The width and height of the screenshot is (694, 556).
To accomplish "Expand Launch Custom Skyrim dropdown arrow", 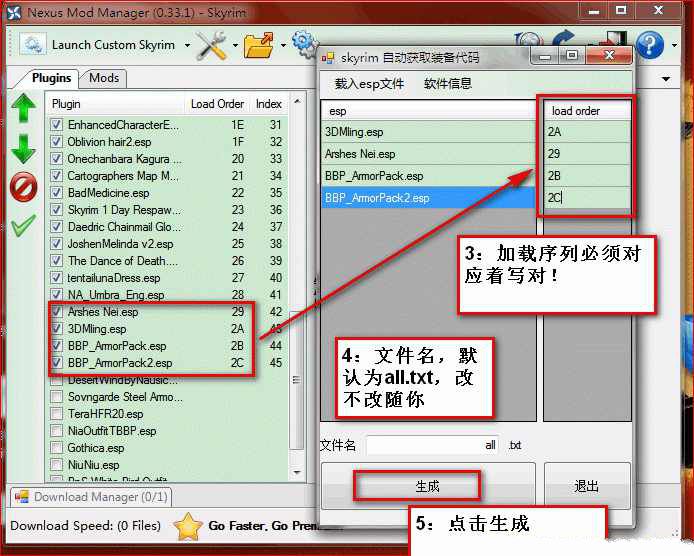I will tap(187, 45).
